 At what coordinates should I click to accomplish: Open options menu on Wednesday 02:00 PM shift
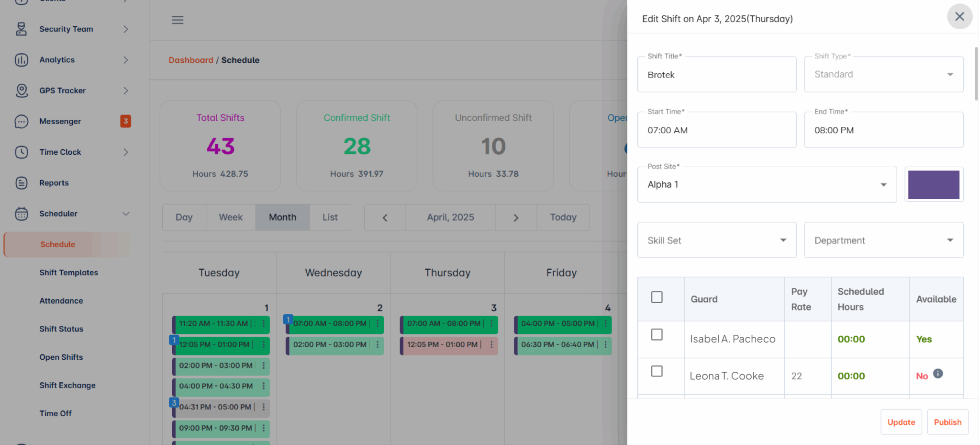(378, 344)
